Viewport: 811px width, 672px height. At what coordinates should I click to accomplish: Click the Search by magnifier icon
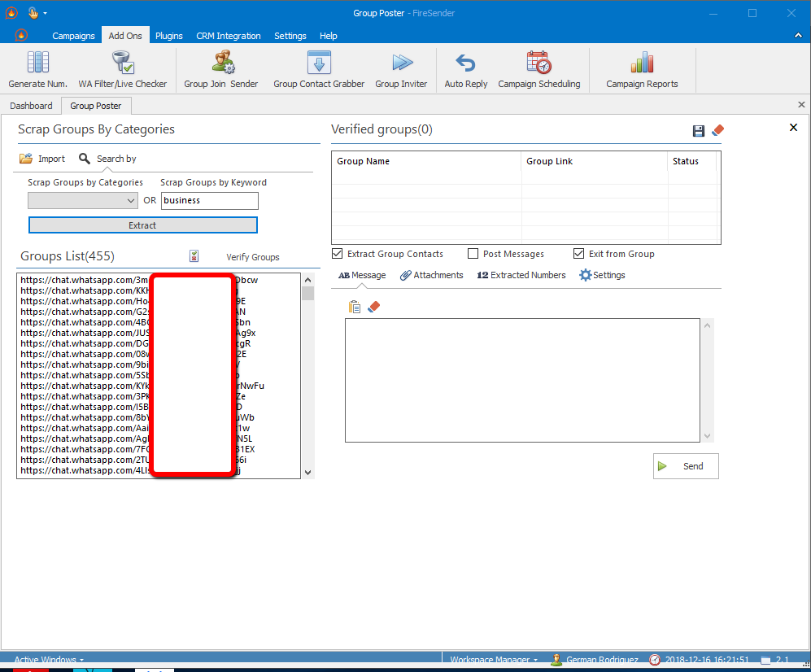point(85,159)
